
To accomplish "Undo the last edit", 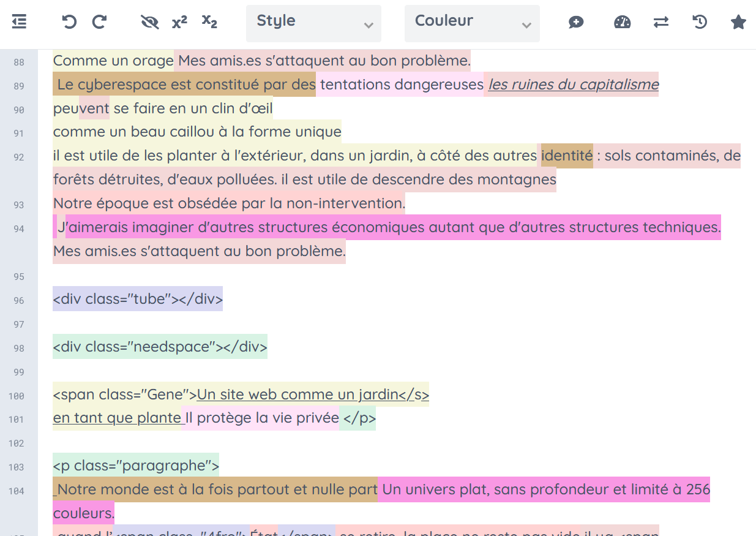I will [x=69, y=22].
